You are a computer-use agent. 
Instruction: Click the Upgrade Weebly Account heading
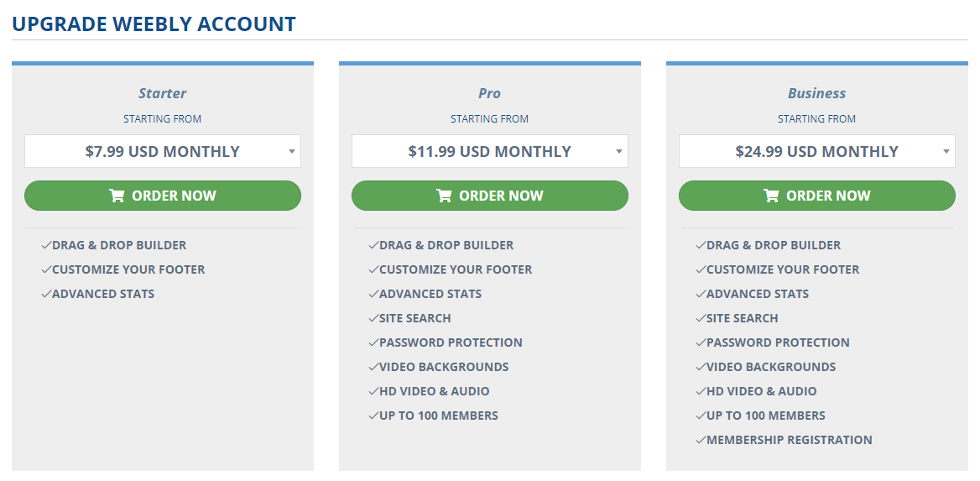click(154, 24)
